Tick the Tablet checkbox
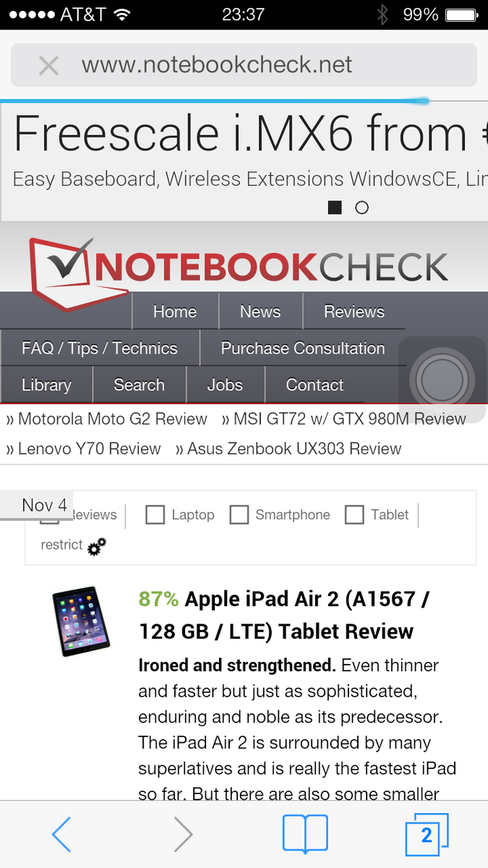Viewport: 488px width, 868px height. (354, 514)
